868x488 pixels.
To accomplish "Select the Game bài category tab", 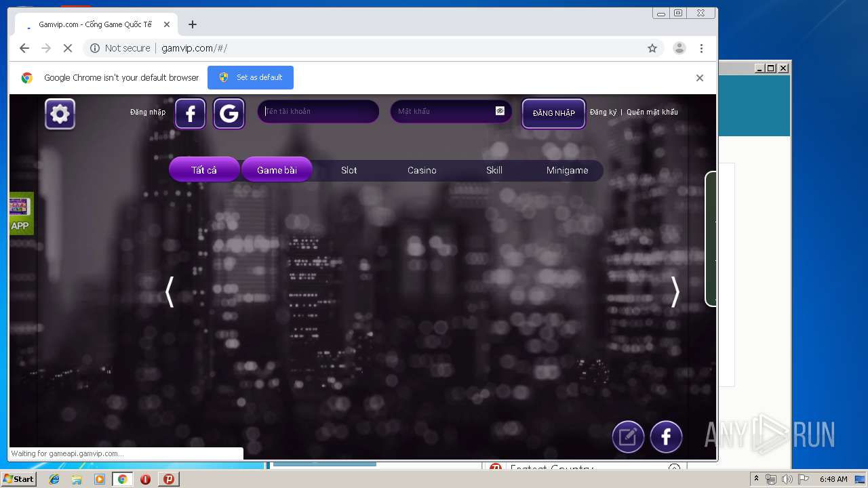I will [x=277, y=169].
